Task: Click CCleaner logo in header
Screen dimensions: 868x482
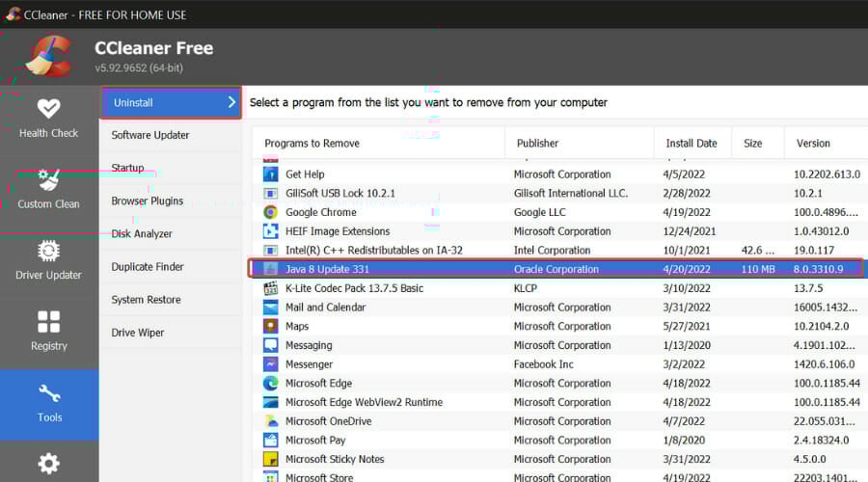Action: click(x=49, y=56)
